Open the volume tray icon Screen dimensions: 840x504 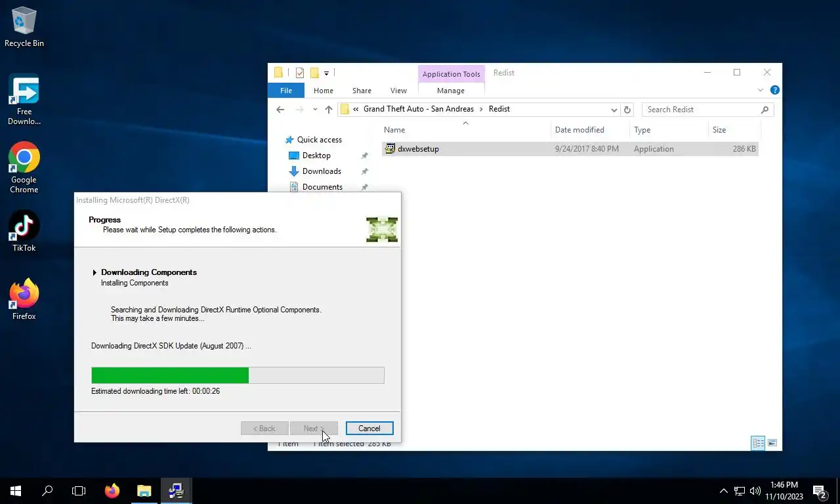755,490
